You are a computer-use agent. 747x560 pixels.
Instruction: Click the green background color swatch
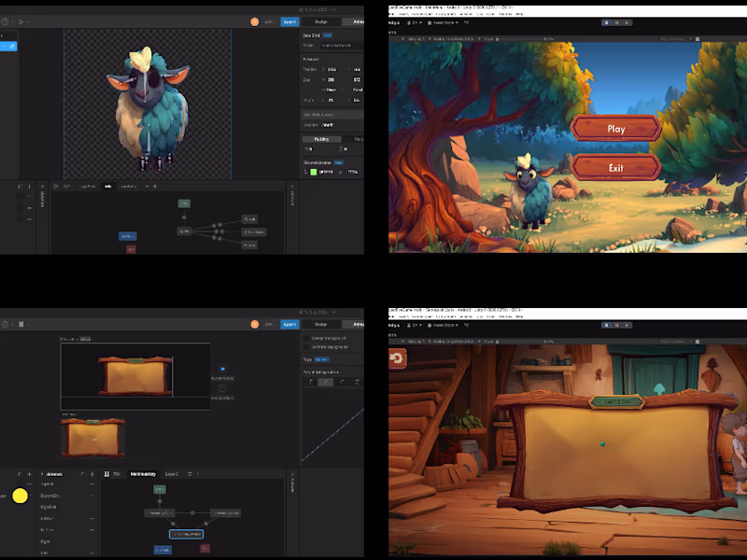tap(314, 172)
